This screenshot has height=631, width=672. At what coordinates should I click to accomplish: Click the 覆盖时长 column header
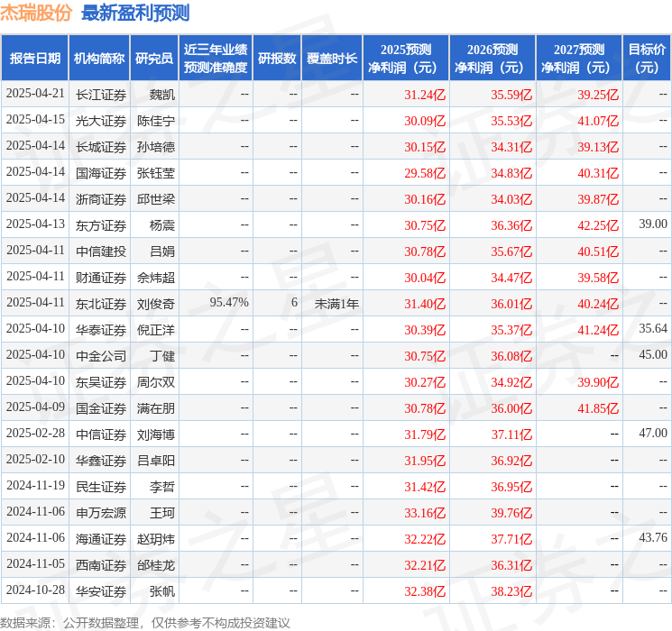coord(332,59)
